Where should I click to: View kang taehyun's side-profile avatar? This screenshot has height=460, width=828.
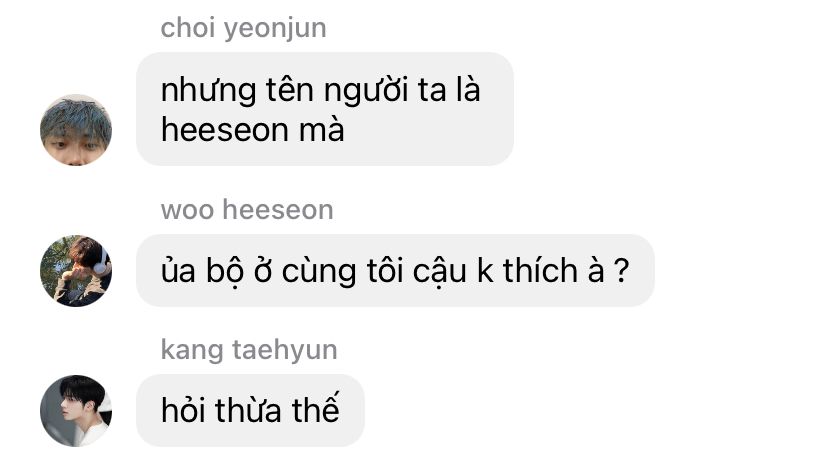click(x=76, y=411)
